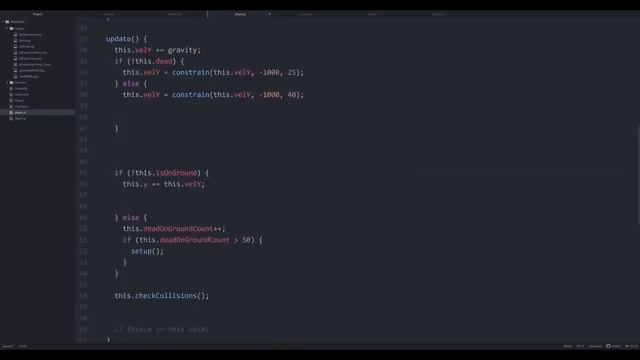Image resolution: width=640 pixels, height=360 pixels.
Task: Open the GitHub panel from status bar
Action: [x=613, y=346]
